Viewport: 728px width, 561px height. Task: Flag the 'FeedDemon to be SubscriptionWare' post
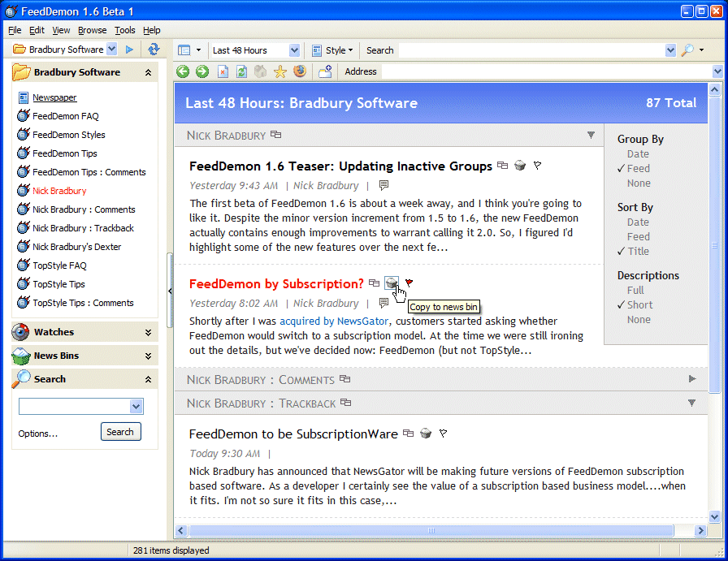[x=443, y=434]
